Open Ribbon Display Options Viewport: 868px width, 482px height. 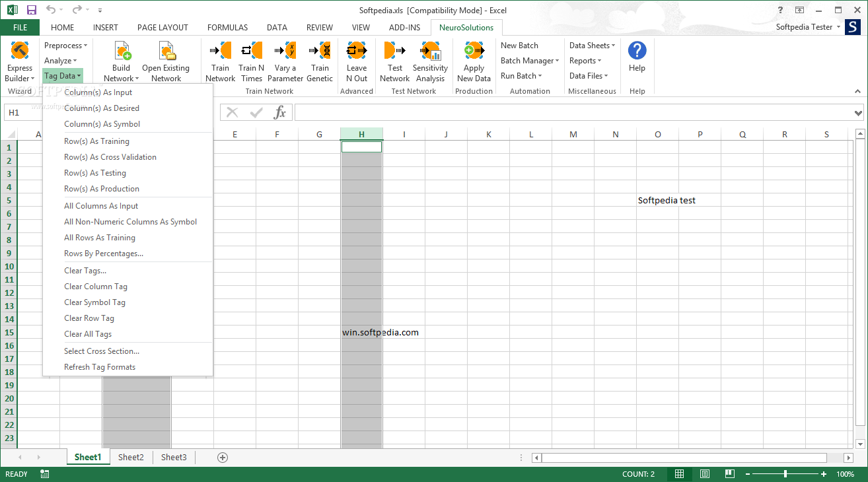click(x=799, y=10)
